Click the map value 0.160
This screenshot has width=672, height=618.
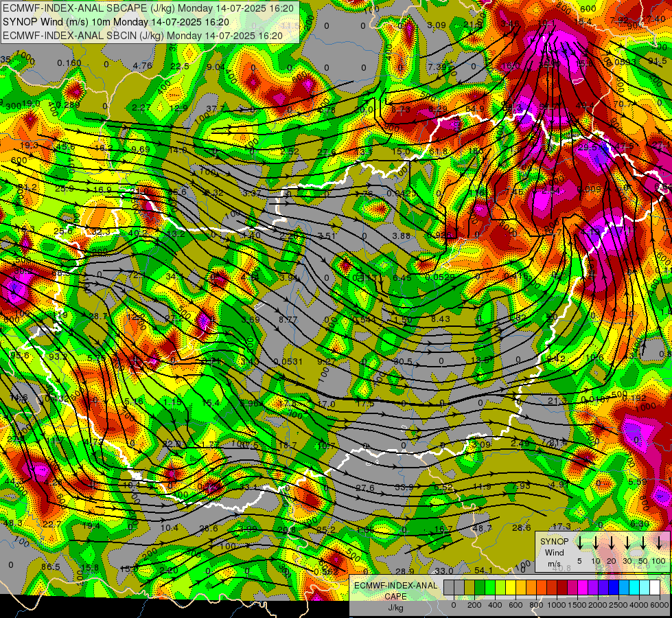69,63
